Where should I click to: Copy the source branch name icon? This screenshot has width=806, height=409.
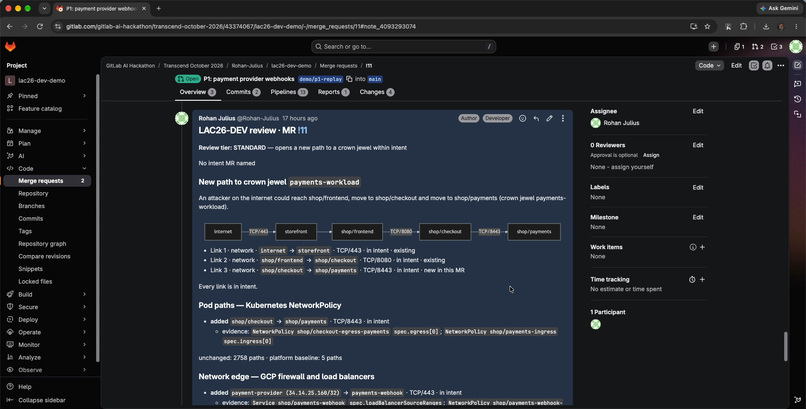349,79
